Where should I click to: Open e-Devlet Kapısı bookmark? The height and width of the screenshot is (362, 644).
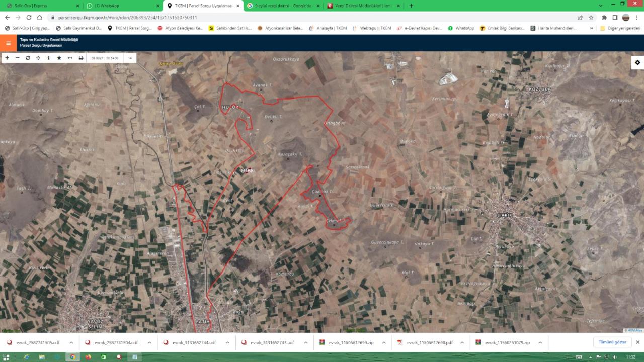[x=419, y=28]
